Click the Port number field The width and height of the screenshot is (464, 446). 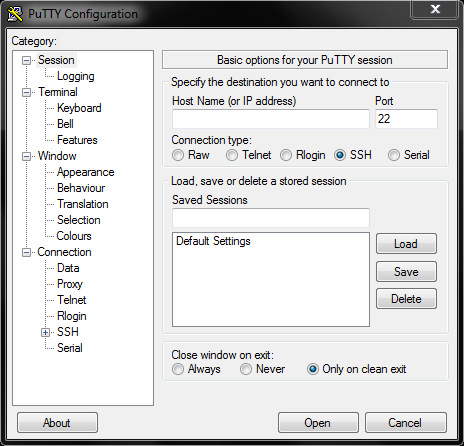(x=406, y=119)
